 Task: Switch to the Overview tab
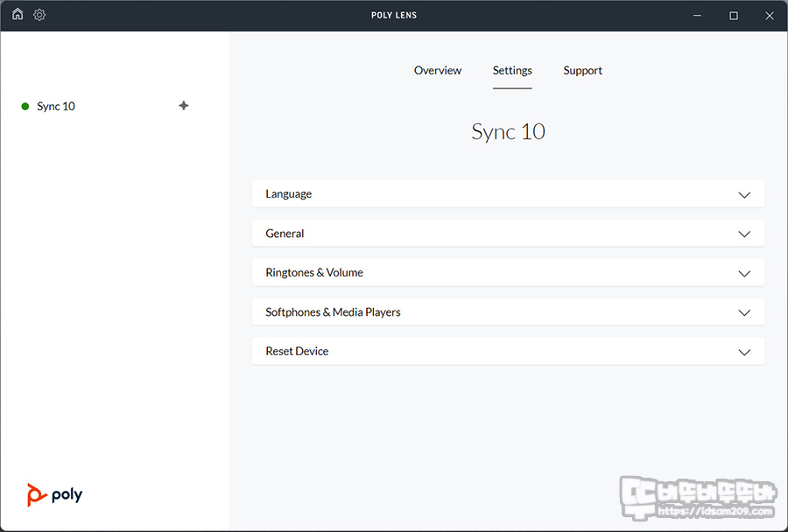click(x=437, y=70)
